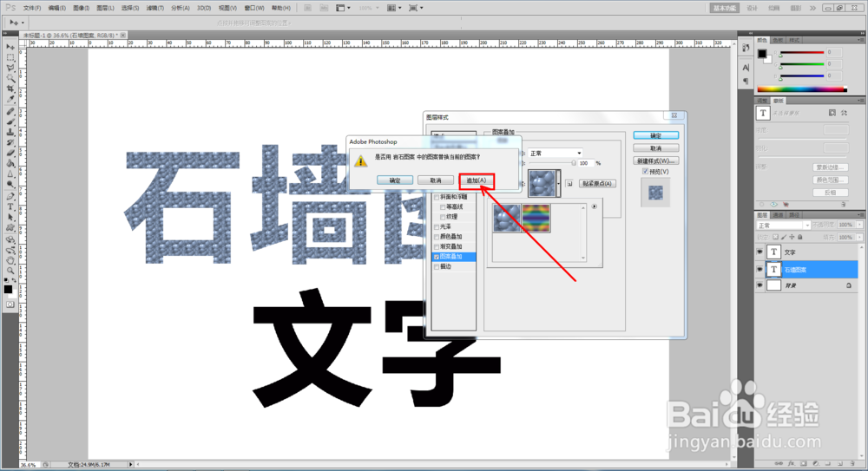The image size is (868, 471).
Task: Select the Dodge tool
Action: coord(10,185)
